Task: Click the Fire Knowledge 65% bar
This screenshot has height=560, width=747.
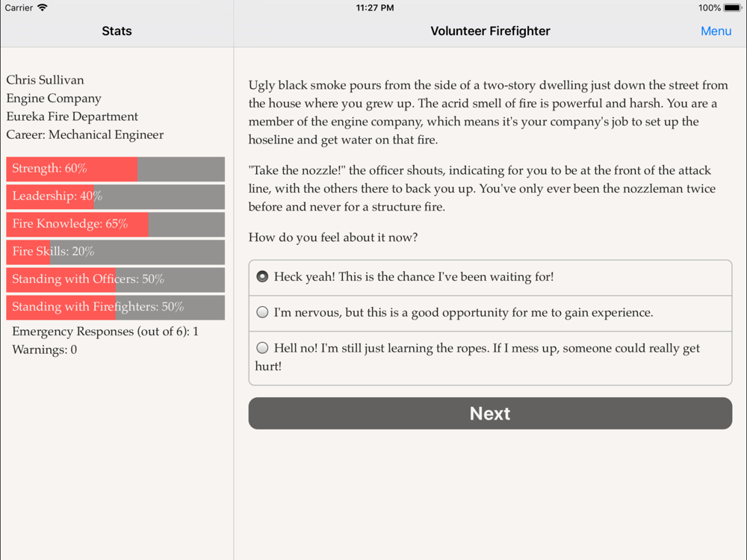Action: pyautogui.click(x=115, y=225)
